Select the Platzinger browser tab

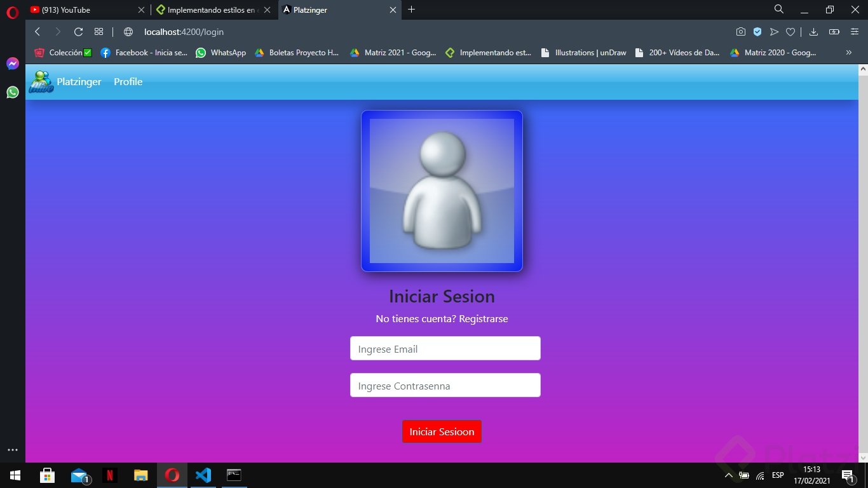coord(340,10)
